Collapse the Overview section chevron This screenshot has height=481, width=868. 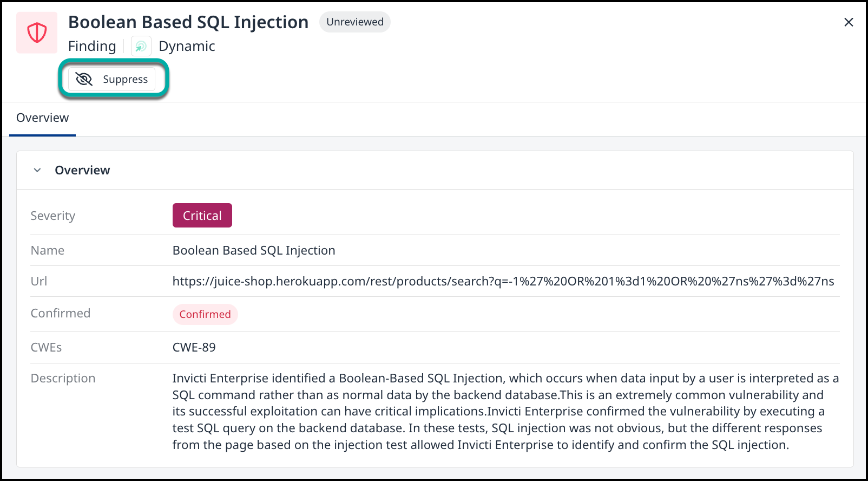tap(37, 170)
